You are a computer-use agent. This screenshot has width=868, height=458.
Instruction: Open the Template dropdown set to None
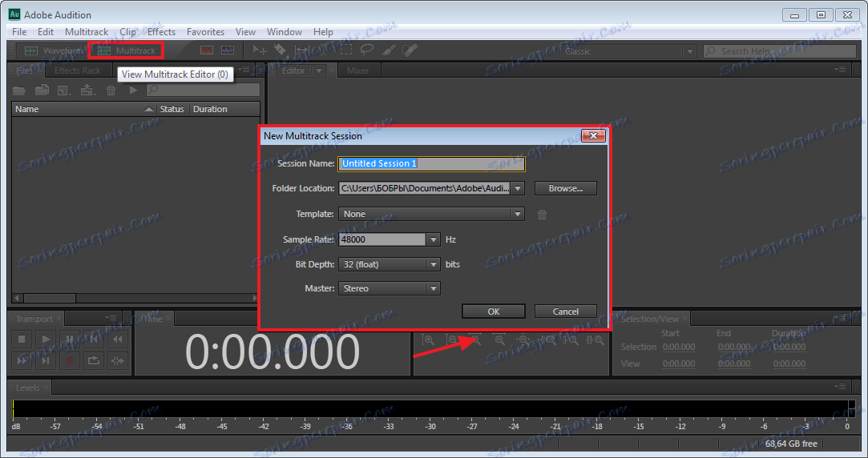431,214
